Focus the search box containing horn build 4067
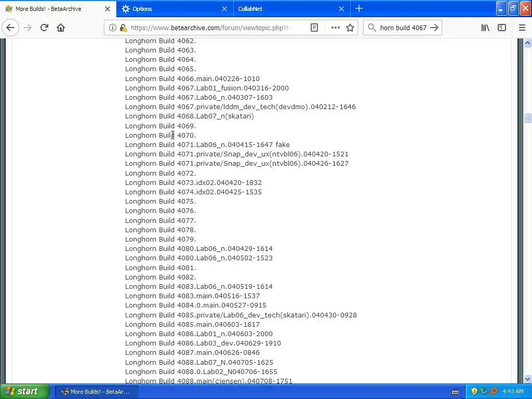 [403, 28]
